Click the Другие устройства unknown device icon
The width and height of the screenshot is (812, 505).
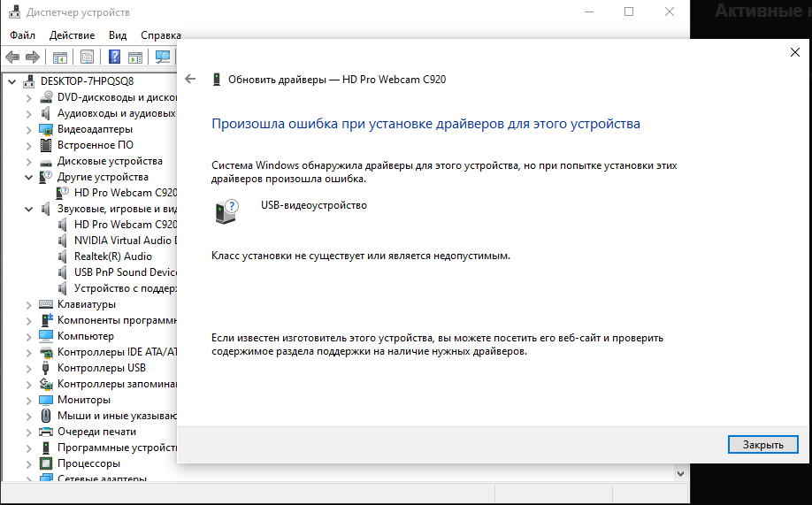(x=46, y=177)
